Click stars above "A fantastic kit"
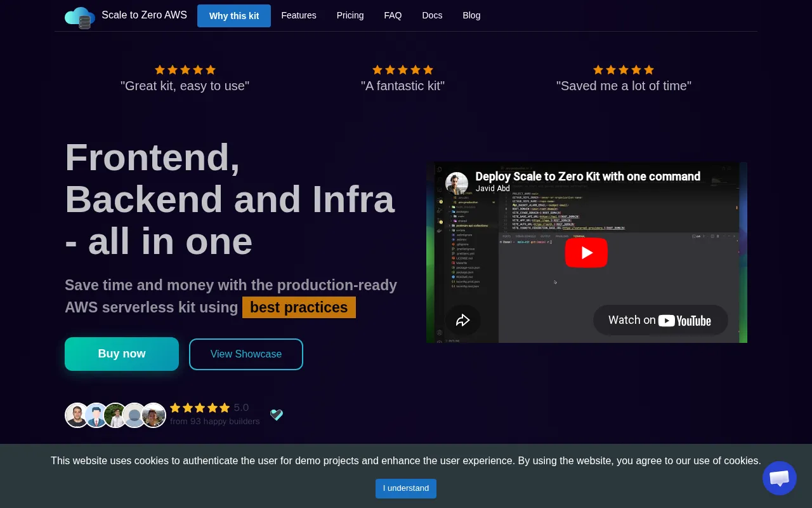Viewport: 812px width, 508px height. click(403, 70)
